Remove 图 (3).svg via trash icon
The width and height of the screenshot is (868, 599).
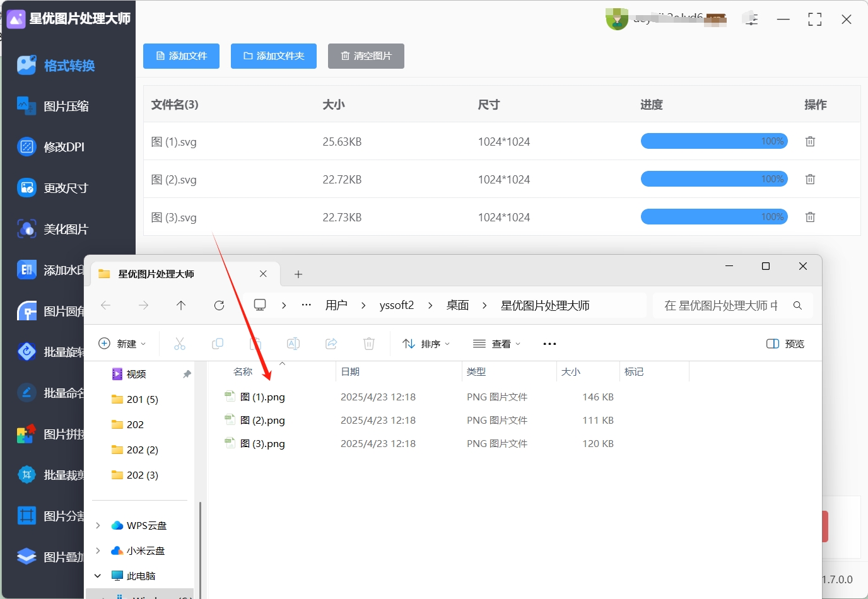pyautogui.click(x=811, y=217)
